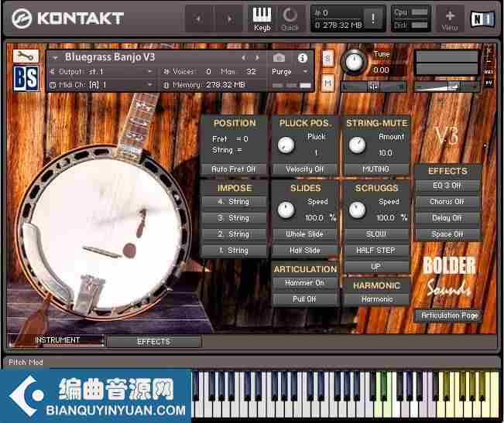Collapse instrument header with triangle arrow
504x423 pixels.
tap(55, 58)
